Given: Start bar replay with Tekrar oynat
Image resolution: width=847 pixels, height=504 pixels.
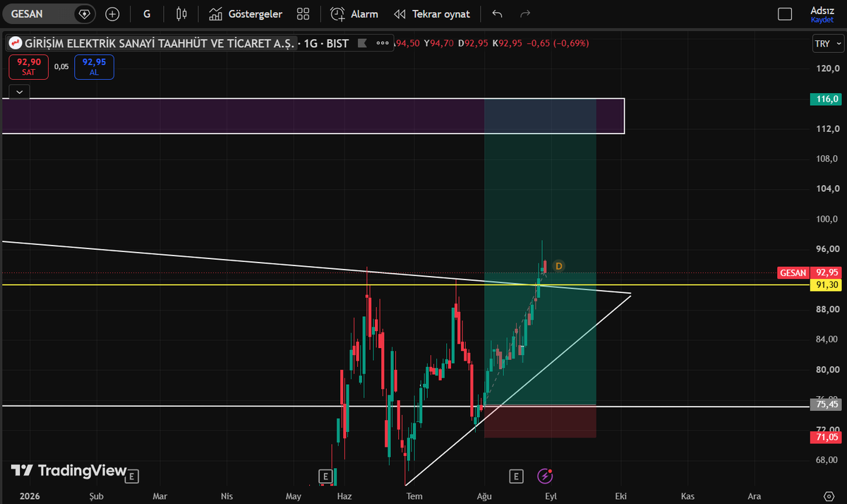Looking at the screenshot, I should (x=432, y=13).
